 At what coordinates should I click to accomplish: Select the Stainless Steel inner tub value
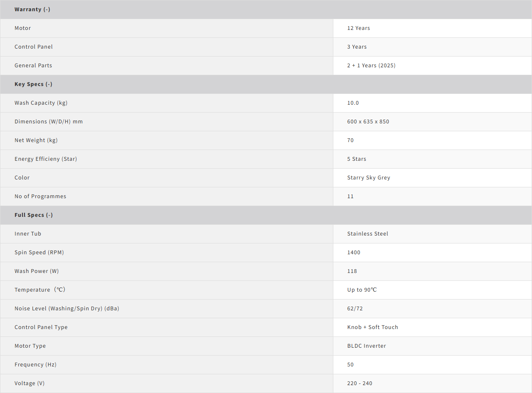pyautogui.click(x=368, y=233)
